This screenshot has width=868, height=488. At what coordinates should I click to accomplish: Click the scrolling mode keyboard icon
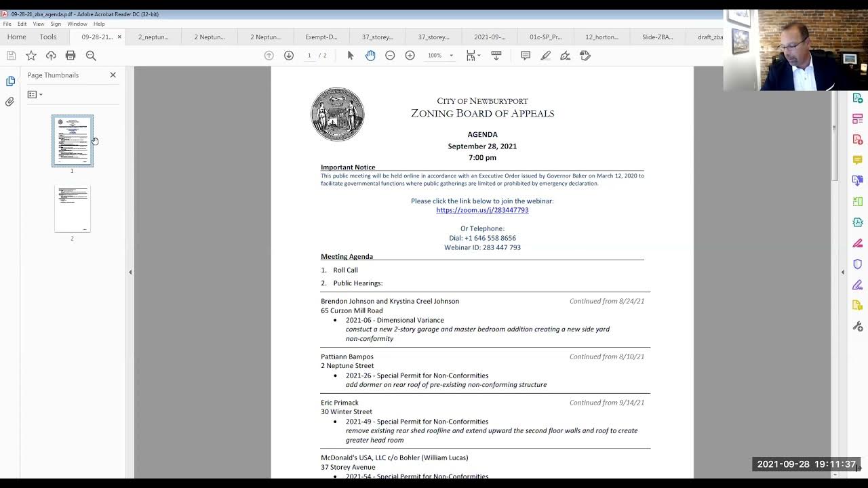496,56
